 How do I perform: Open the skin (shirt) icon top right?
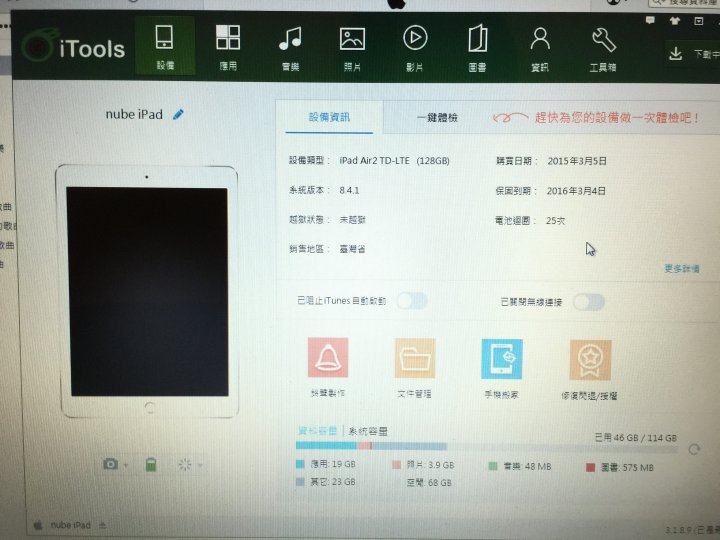[675, 20]
